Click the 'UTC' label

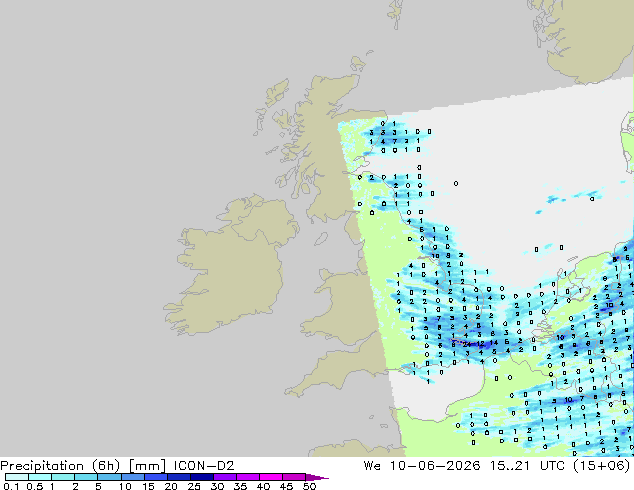coord(552,466)
